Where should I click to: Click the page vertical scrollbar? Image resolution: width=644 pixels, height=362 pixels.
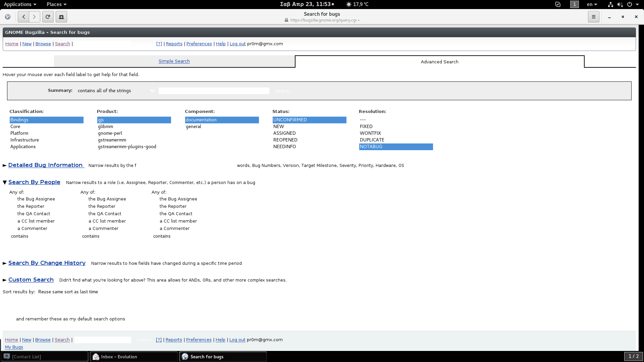pos(641,188)
